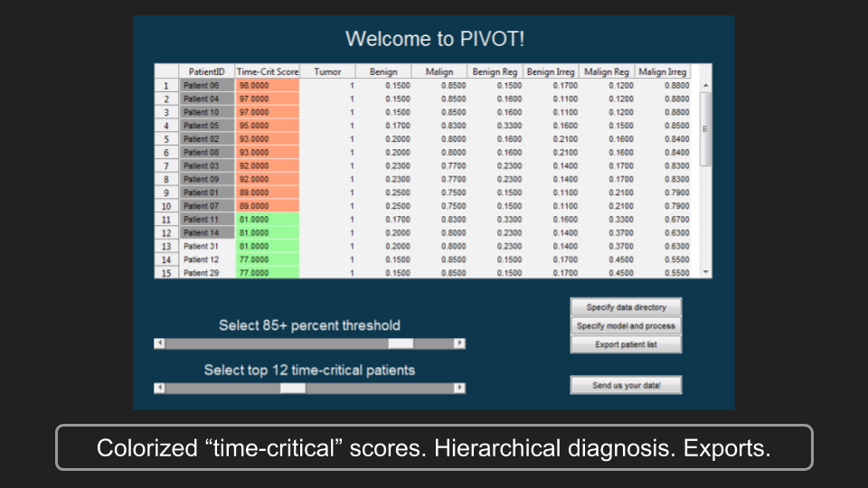Viewport: 868px width, 488px height.
Task: Click Patient 06's Malign Irreg value 0.8800
Action: pyautogui.click(x=663, y=85)
